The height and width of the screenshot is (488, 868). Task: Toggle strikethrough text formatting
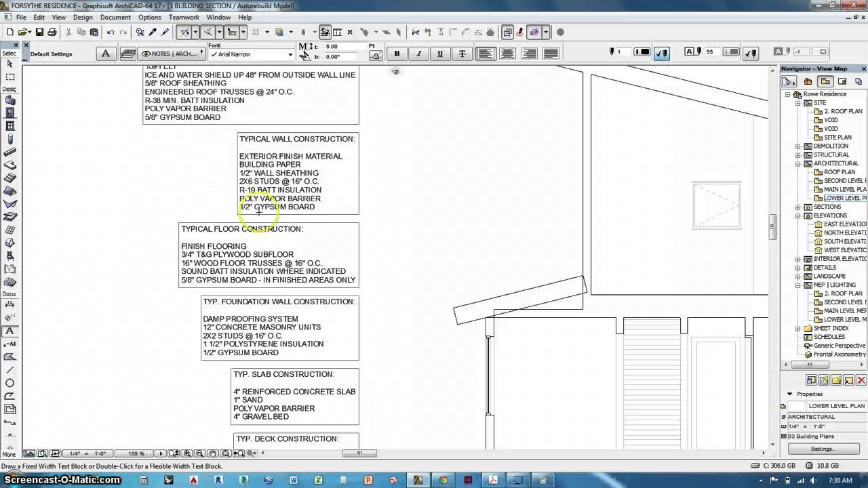pos(462,54)
